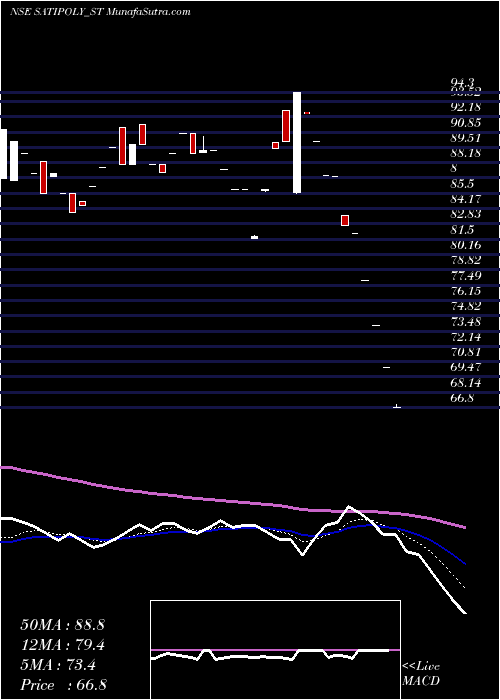
Task: Click the 76.15 price axis label
Action: tap(466, 291)
